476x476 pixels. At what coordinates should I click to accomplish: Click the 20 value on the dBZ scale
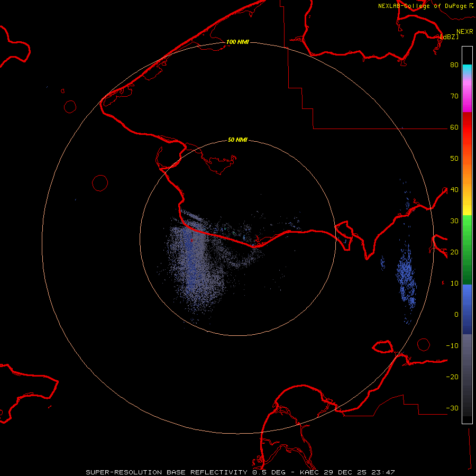point(454,252)
